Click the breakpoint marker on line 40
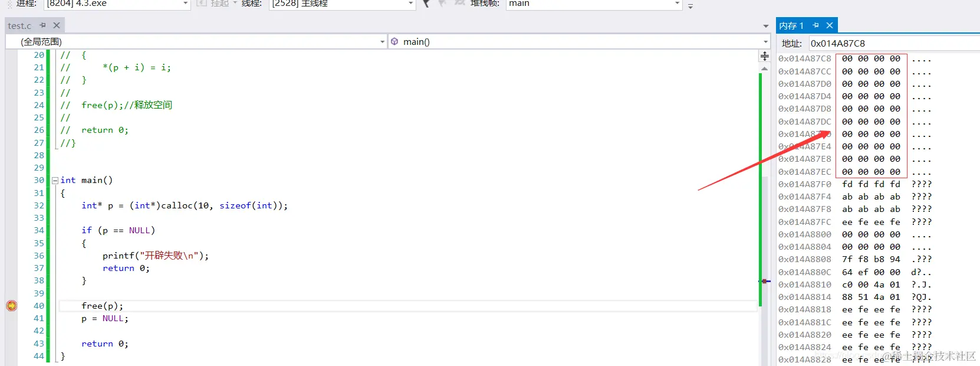Image resolution: width=980 pixels, height=366 pixels. click(x=12, y=306)
